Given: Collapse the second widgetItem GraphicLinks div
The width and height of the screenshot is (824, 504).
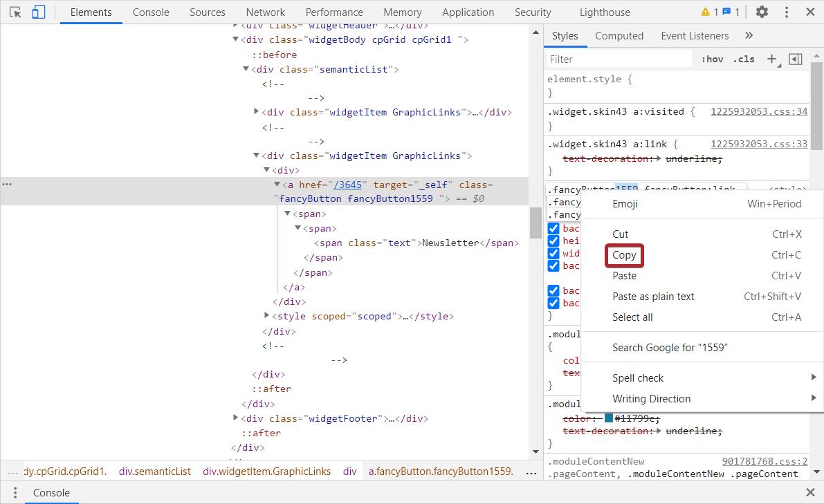Looking at the screenshot, I should pos(256,156).
